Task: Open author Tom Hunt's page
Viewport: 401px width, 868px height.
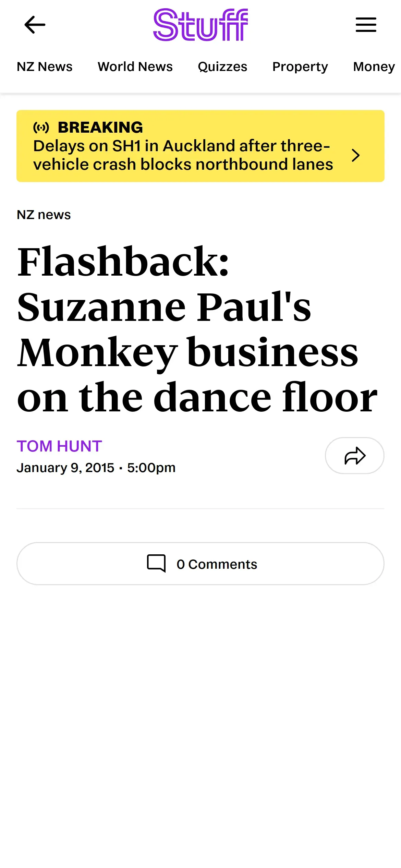Action: (x=59, y=446)
